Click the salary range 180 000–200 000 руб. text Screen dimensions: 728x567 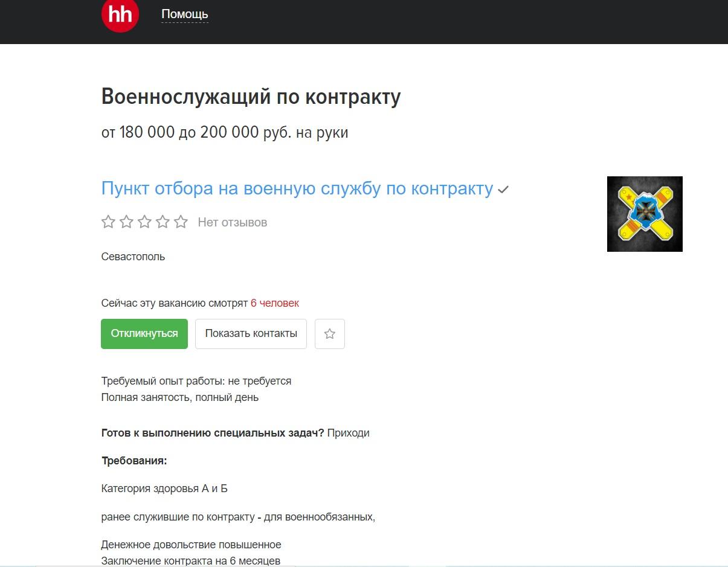(224, 132)
